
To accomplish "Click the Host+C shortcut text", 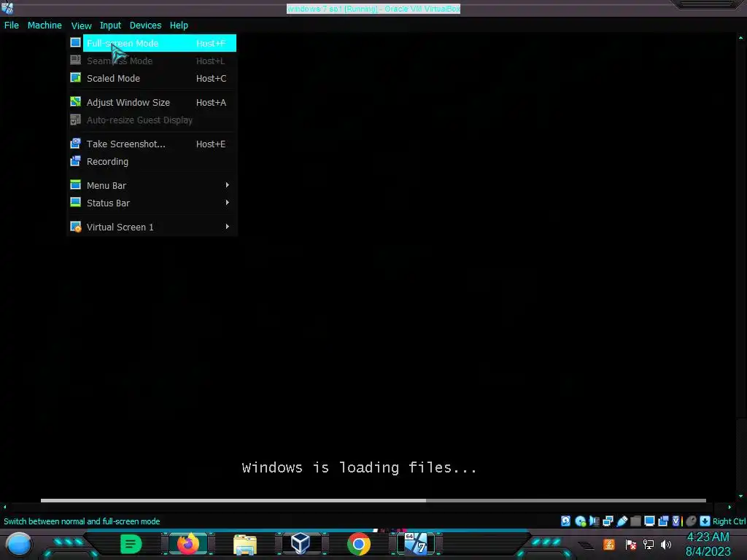I will pos(211,78).
